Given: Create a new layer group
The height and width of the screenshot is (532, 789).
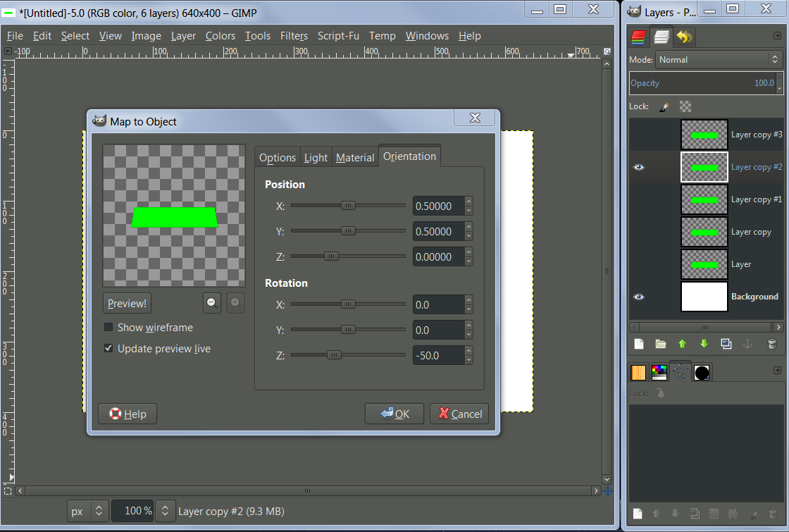Looking at the screenshot, I should point(661,344).
